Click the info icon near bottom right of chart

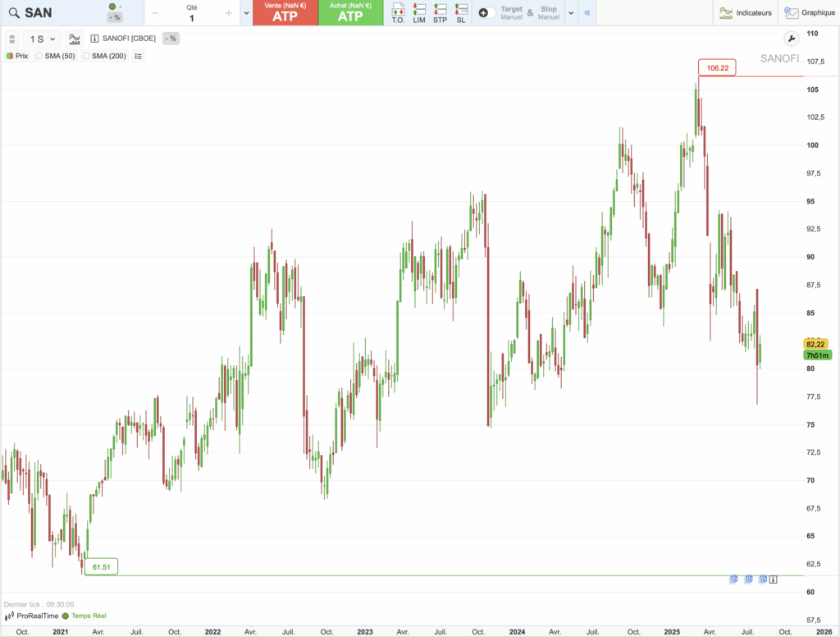click(772, 580)
